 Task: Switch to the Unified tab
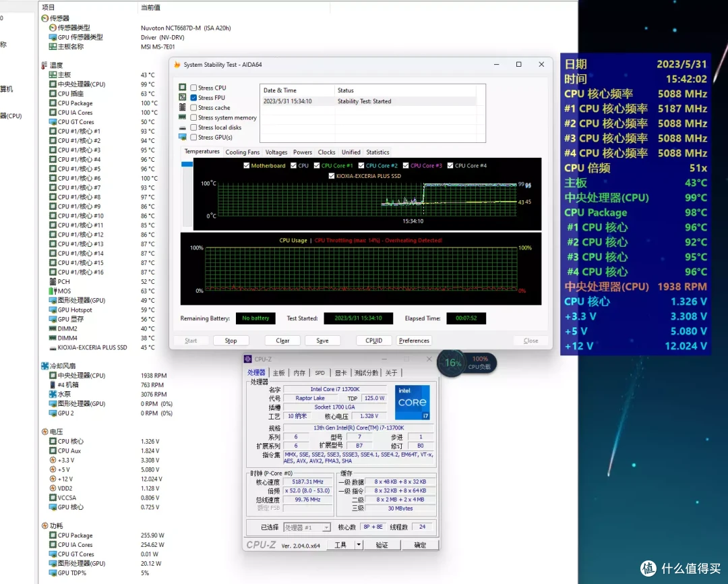click(351, 152)
